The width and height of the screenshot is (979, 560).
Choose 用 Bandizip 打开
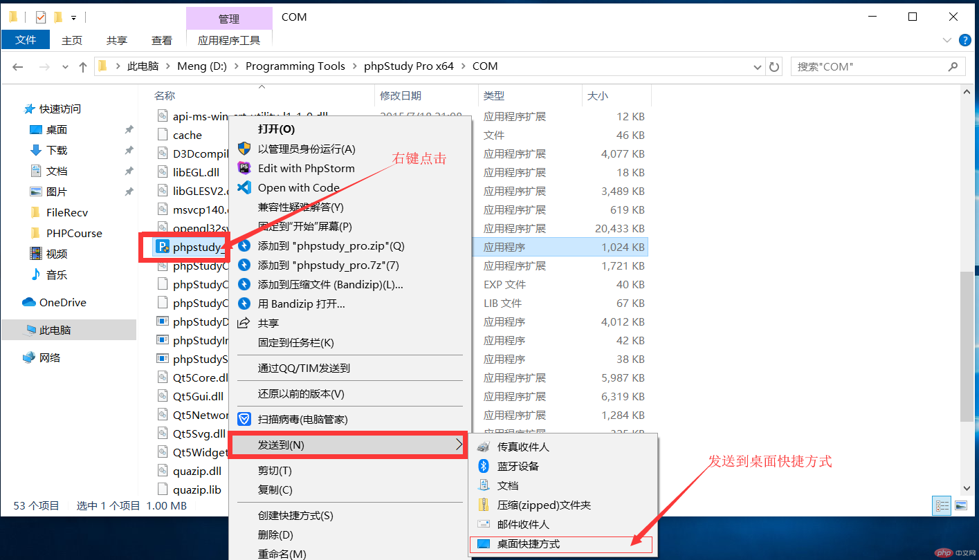[350, 304]
